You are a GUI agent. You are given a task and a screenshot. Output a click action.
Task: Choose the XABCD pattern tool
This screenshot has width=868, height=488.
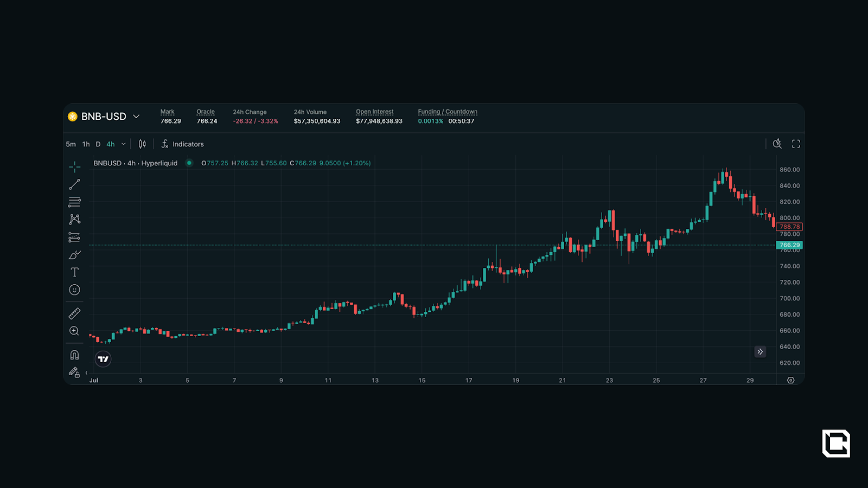pos(74,219)
